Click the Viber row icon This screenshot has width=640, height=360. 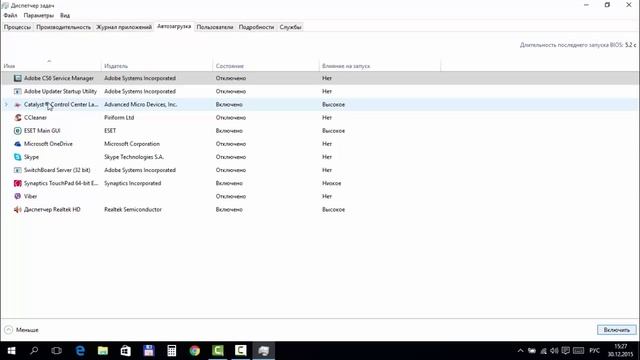pos(18,196)
